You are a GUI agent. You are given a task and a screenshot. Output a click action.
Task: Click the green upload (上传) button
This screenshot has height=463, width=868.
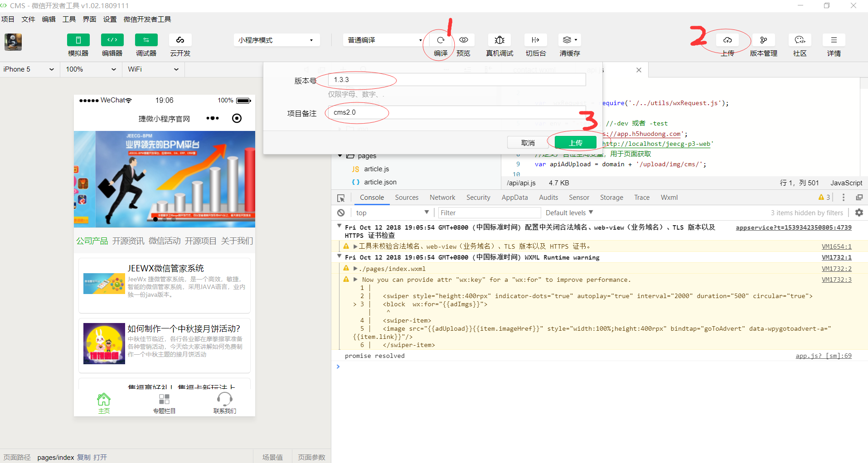[x=576, y=143]
